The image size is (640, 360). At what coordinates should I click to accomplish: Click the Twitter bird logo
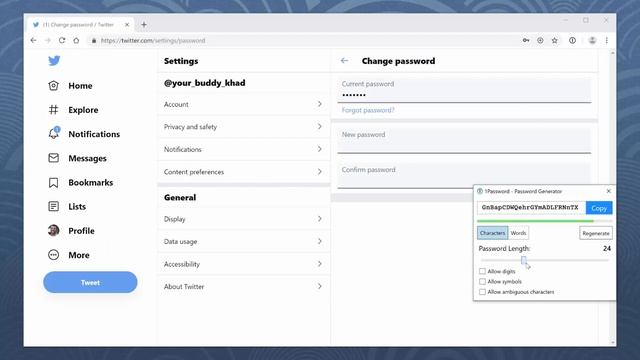(x=54, y=60)
